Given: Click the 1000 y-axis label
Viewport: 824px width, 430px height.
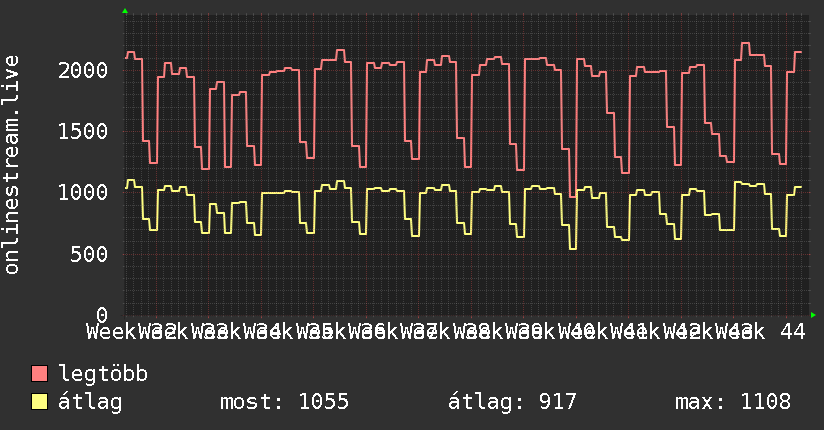Looking at the screenshot, I should click(x=83, y=192).
